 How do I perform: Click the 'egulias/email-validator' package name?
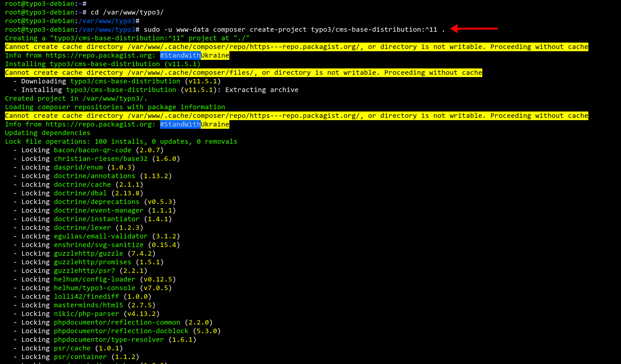[101, 236]
